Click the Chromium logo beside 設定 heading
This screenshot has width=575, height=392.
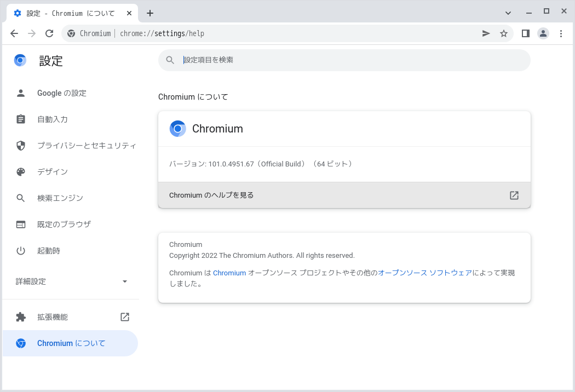point(20,60)
